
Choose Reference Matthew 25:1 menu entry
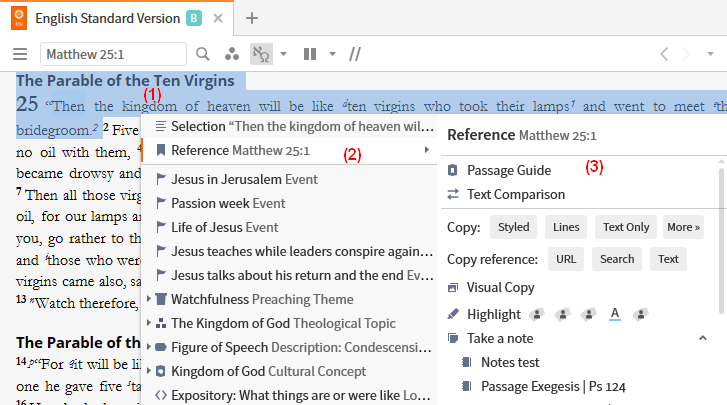coord(289,151)
